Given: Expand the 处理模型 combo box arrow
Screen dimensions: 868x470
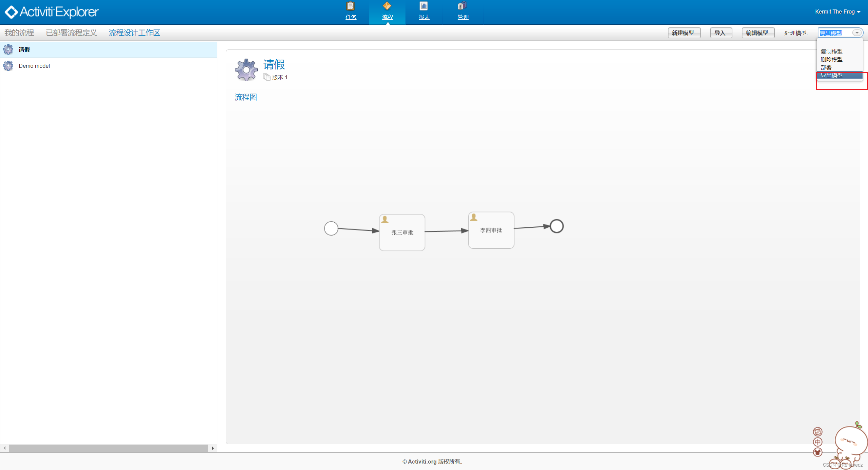Looking at the screenshot, I should tap(857, 33).
